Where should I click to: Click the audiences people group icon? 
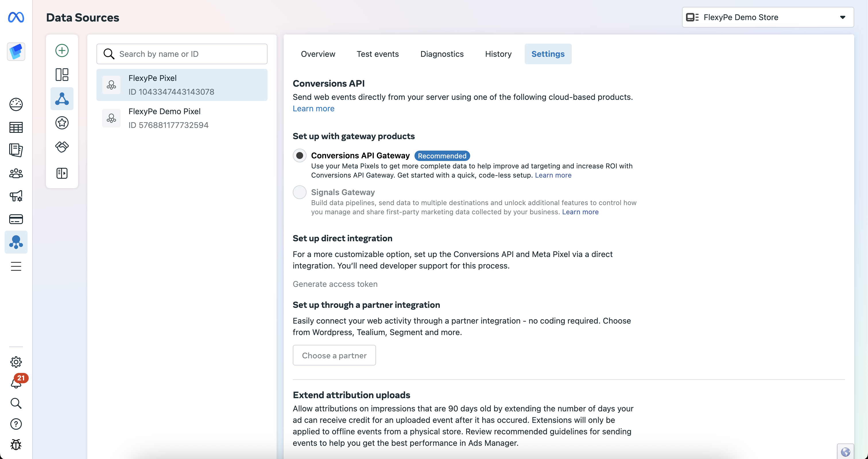click(16, 174)
